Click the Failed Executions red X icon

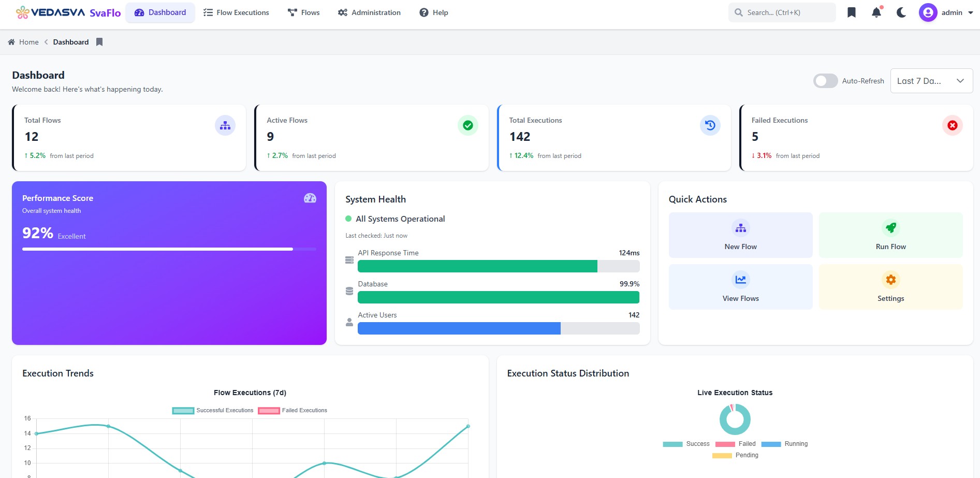(x=953, y=125)
